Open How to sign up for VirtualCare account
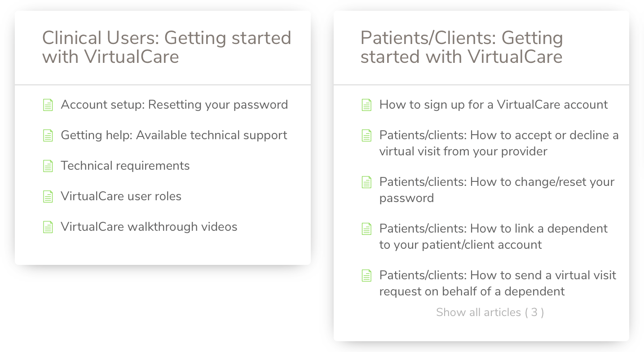The height and width of the screenshot is (352, 644). (494, 105)
